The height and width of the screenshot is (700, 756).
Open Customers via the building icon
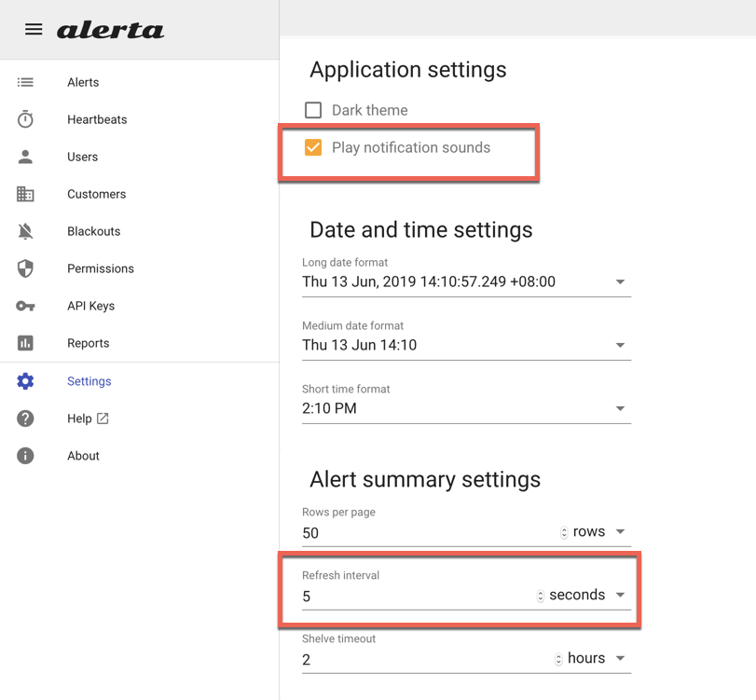point(25,194)
